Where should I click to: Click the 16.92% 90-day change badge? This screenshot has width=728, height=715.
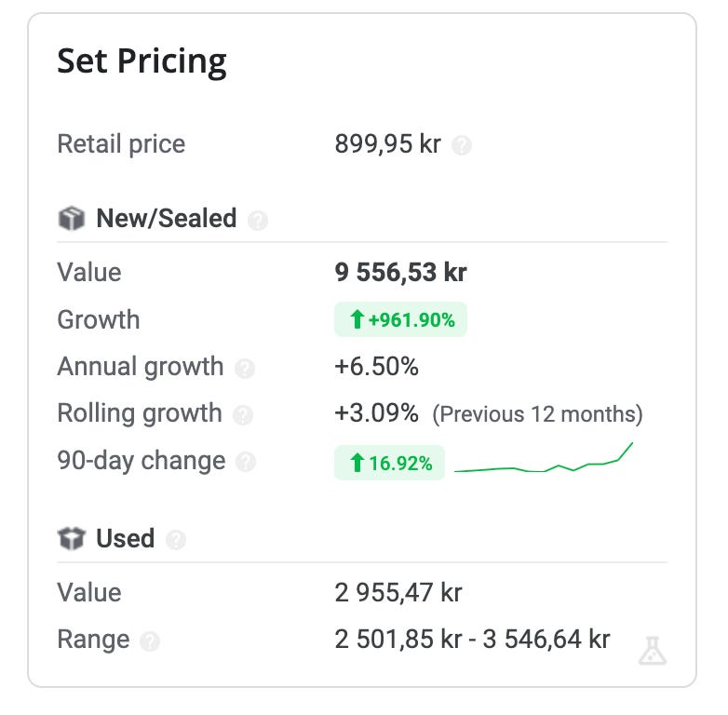point(389,463)
